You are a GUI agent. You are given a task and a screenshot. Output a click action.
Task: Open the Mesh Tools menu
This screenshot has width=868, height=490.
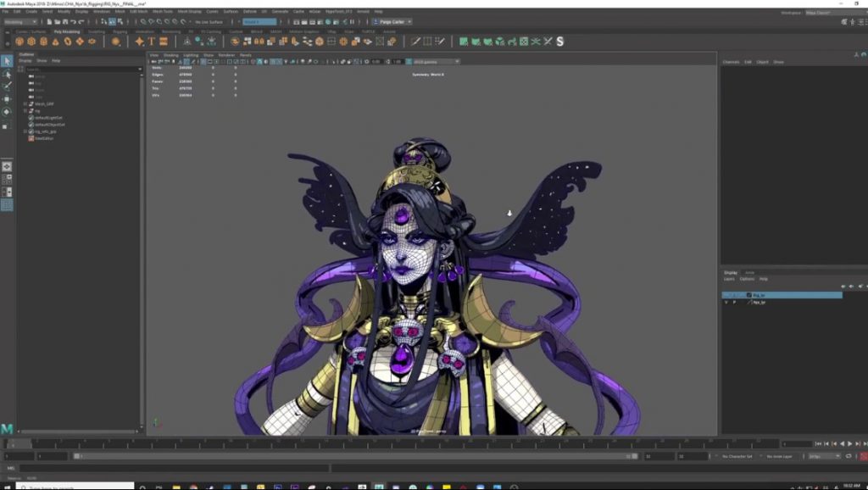click(x=162, y=11)
